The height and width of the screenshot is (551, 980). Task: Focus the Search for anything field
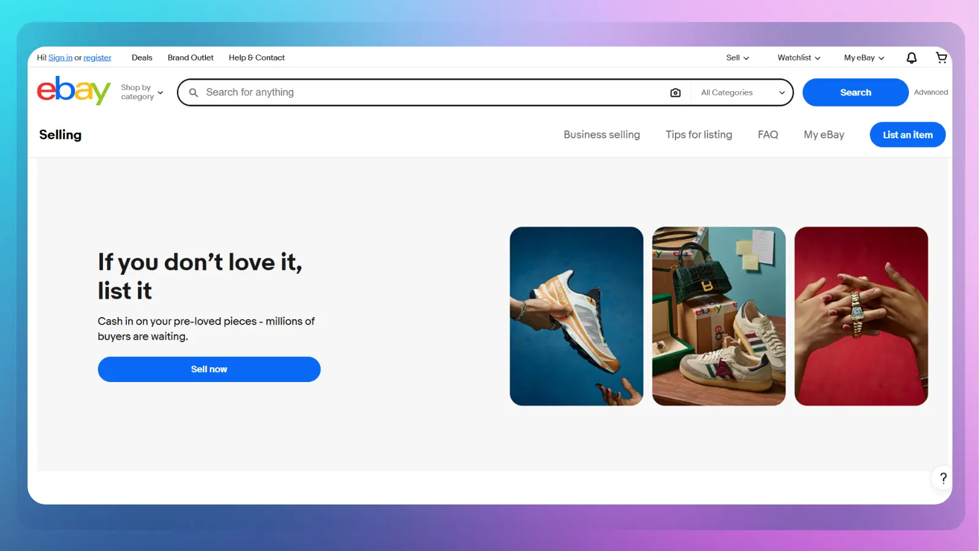tap(435, 92)
